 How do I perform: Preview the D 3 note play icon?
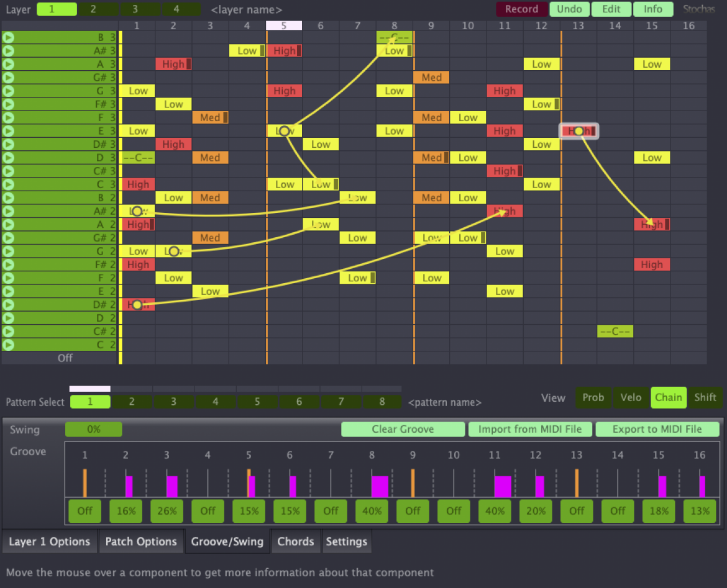coord(8,158)
